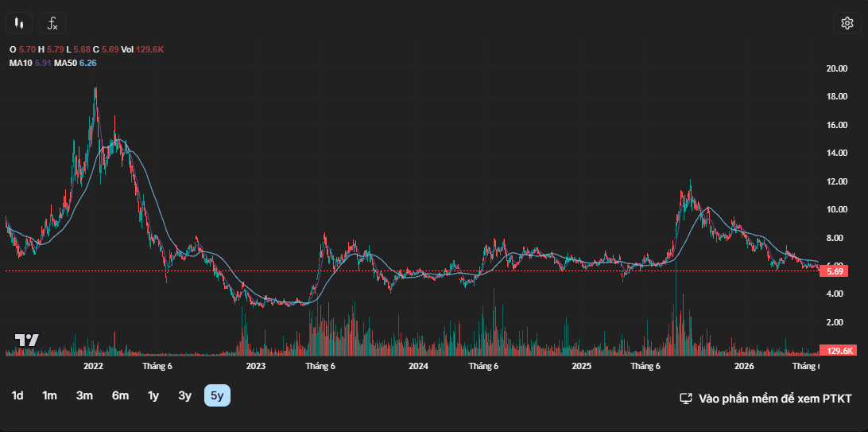Open 'Vào phần mềm để xem PTKT' link

pos(775,399)
